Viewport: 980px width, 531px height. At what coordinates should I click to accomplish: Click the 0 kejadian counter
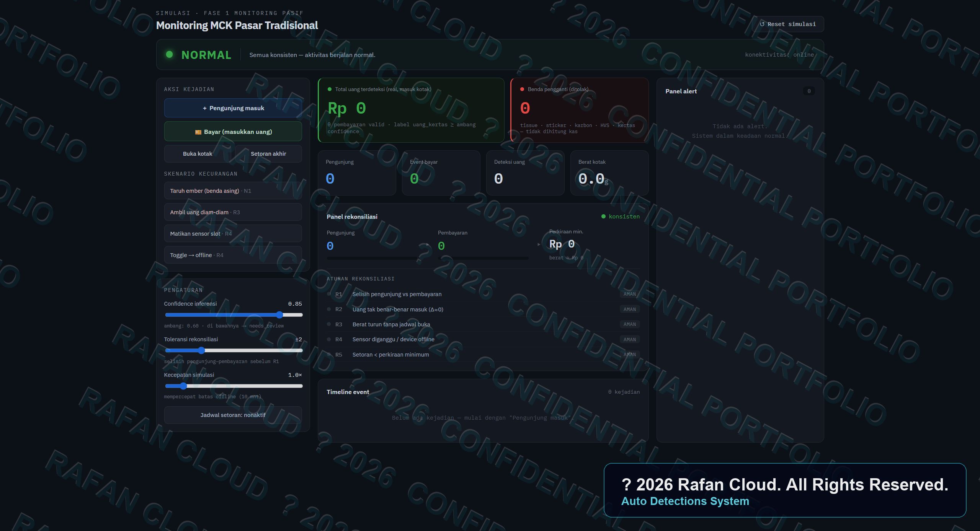(624, 392)
